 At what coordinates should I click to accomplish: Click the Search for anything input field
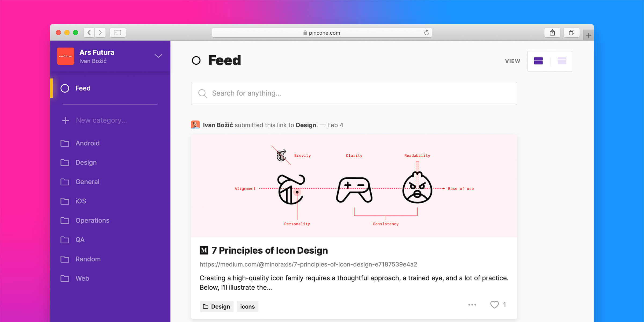coord(354,93)
